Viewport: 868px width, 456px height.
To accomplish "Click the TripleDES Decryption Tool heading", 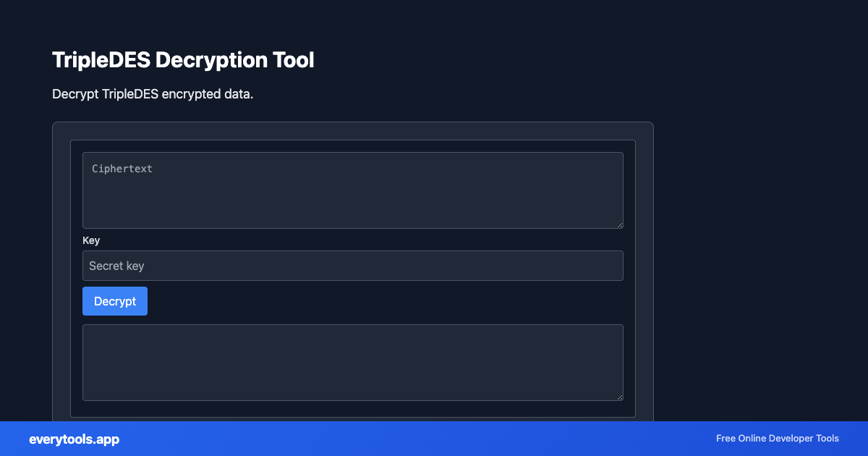I will coord(183,60).
